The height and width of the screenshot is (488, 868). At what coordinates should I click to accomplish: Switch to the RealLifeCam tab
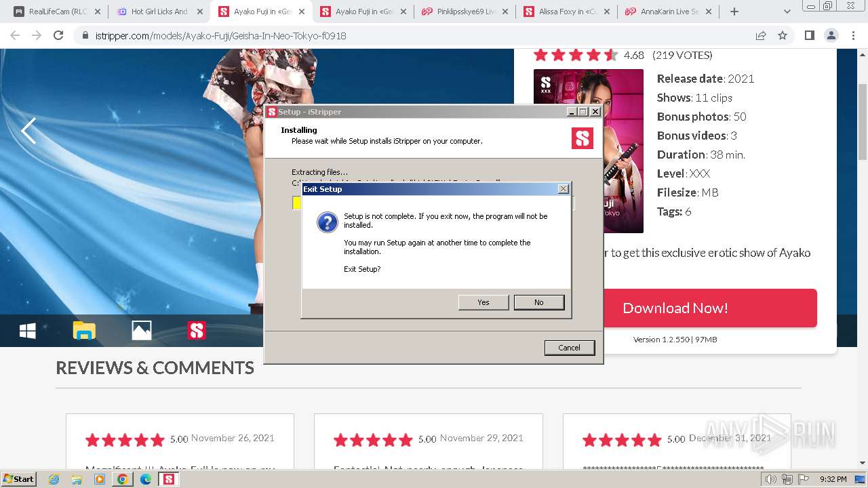click(57, 12)
